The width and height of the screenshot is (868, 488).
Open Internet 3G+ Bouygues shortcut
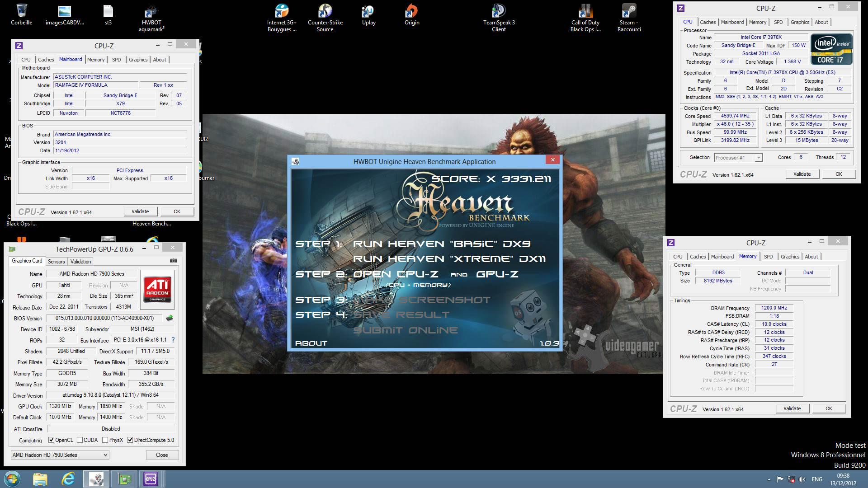point(282,18)
